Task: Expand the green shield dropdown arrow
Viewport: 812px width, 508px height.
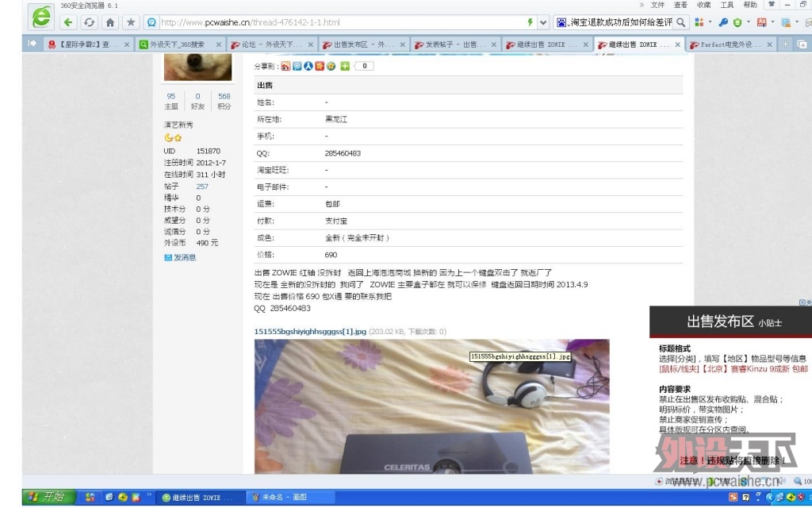Action: [x=748, y=21]
